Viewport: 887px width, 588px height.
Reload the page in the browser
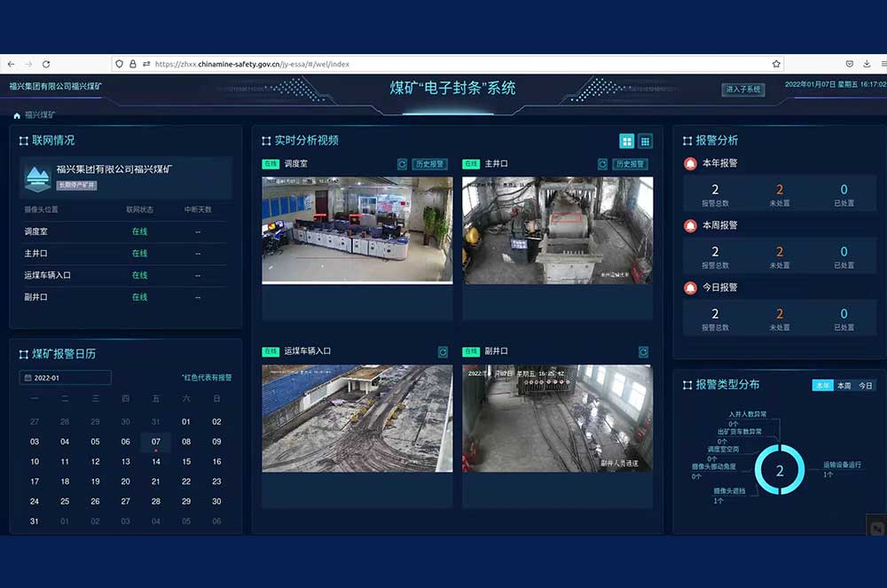pyautogui.click(x=46, y=64)
